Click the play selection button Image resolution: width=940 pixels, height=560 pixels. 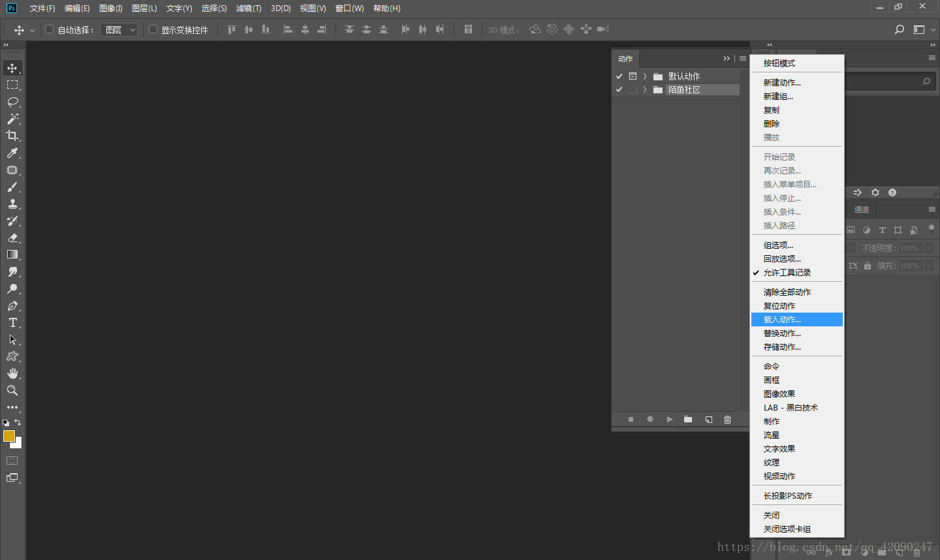pyautogui.click(x=670, y=420)
